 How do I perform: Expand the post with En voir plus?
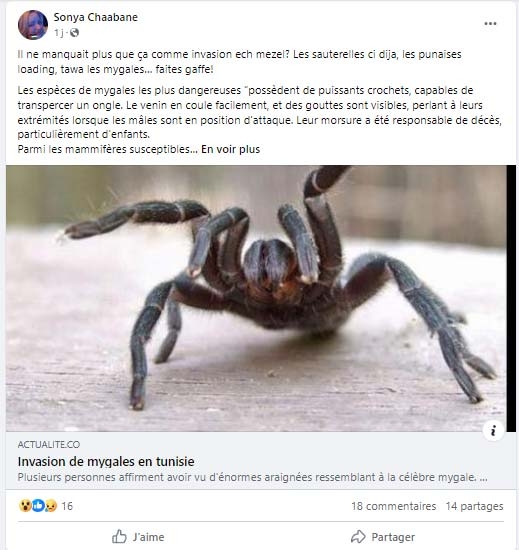click(x=230, y=149)
